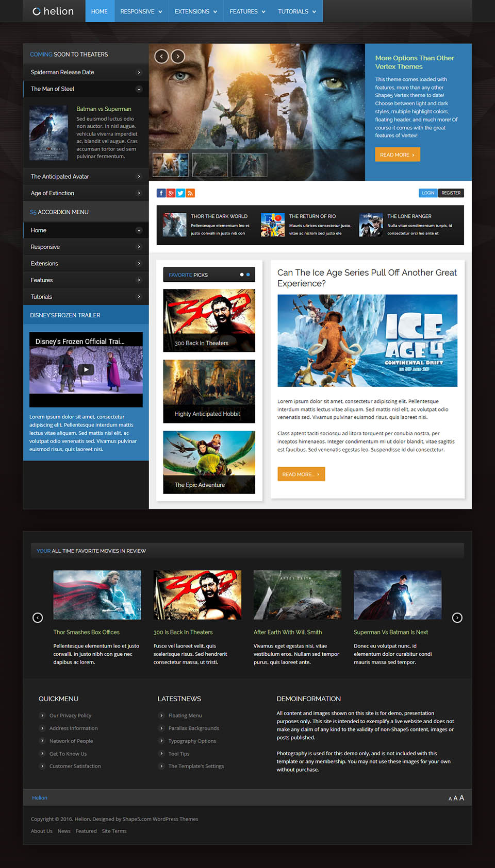Screen dimensions: 495x868
Task: Play the Disney's Frozen trailer video
Action: tap(86, 369)
